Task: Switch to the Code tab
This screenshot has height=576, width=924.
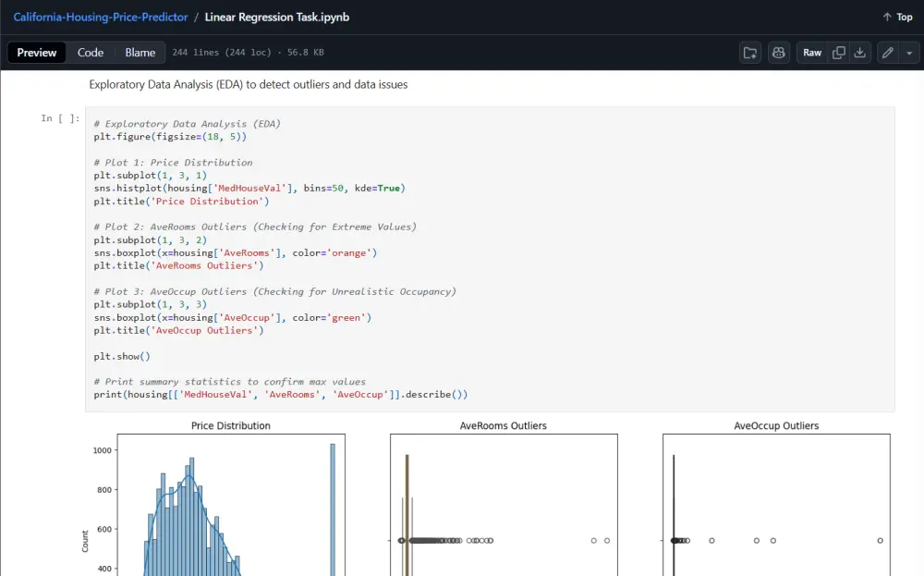Action: pyautogui.click(x=90, y=52)
